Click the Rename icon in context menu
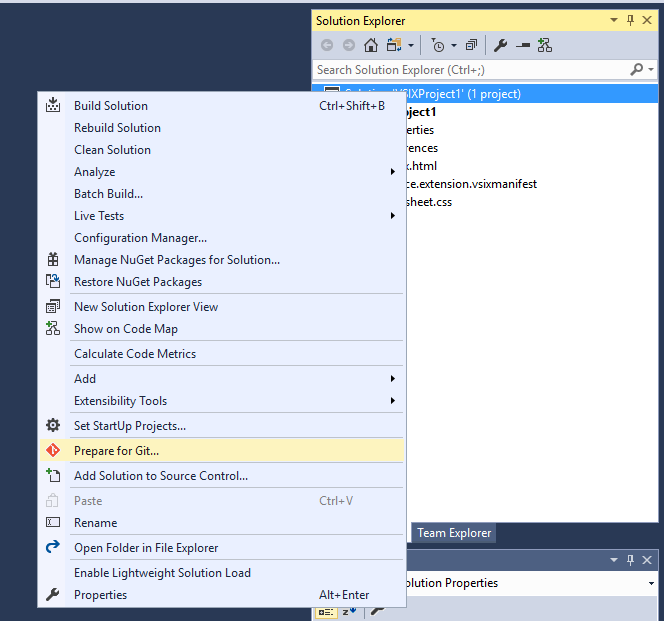This screenshot has height=621, width=664. pos(53,522)
